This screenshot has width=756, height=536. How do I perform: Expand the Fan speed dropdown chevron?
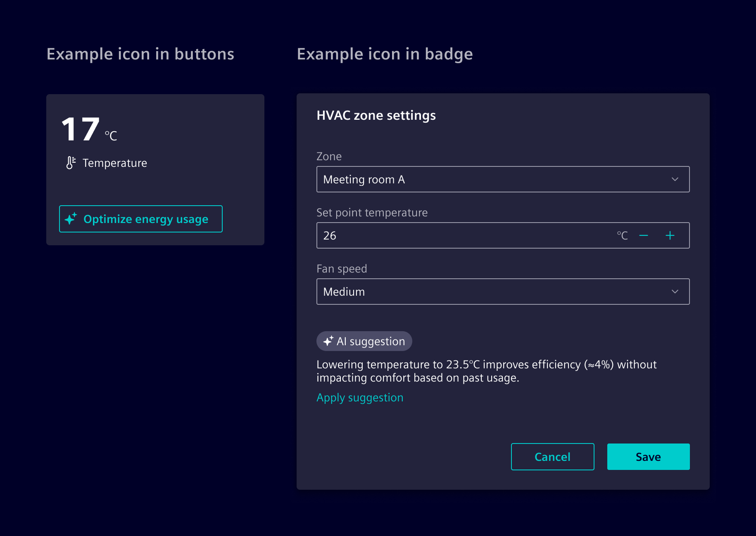tap(675, 292)
